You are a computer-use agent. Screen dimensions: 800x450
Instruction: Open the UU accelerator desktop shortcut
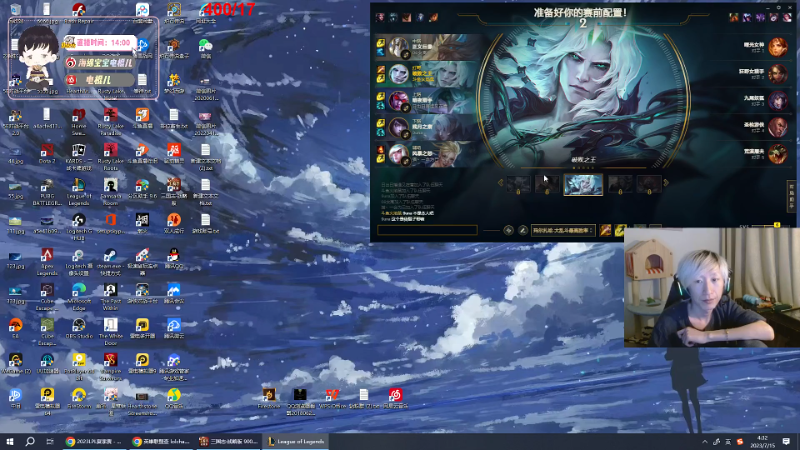click(47, 363)
